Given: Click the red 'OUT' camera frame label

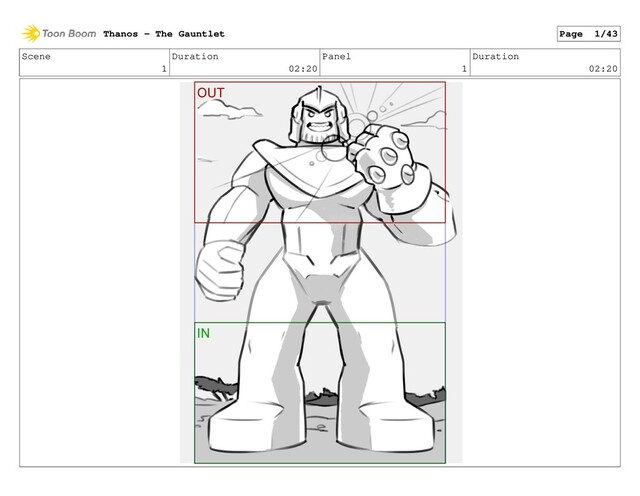Looking at the screenshot, I should 211,93.
